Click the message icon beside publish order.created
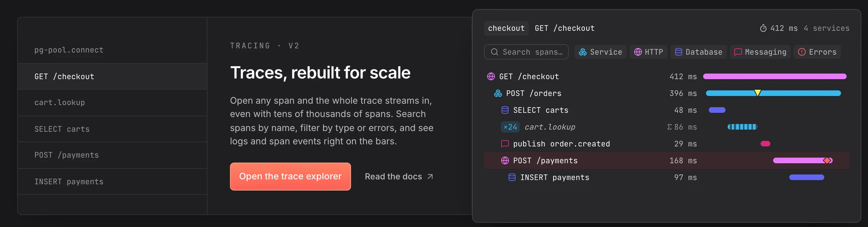The height and width of the screenshot is (227, 868). click(x=505, y=144)
